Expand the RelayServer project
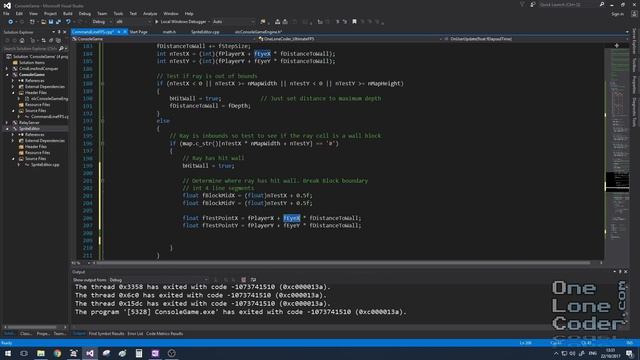Screen dimensions: 640x360 7,122
